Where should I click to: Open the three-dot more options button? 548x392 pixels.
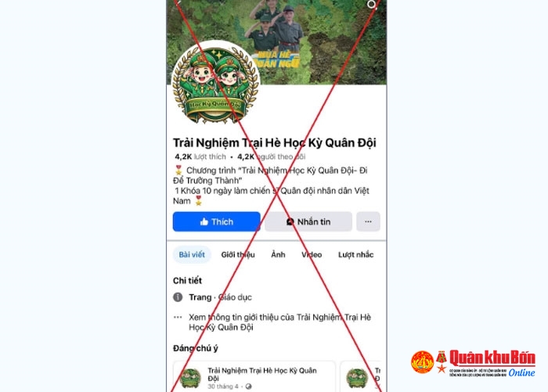click(368, 221)
